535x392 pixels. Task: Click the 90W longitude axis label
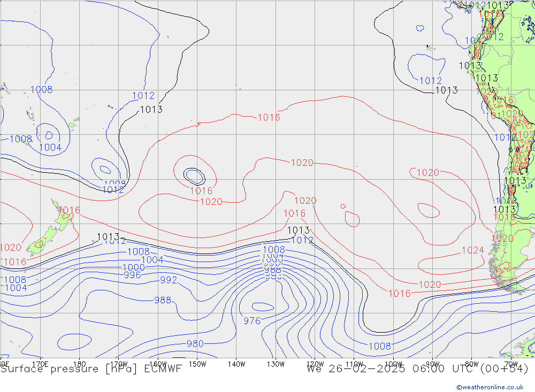pos(433,364)
